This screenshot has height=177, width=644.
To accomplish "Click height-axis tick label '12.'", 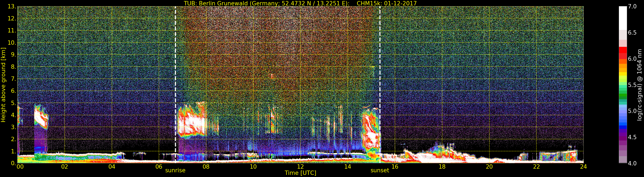I will [x=12, y=18].
